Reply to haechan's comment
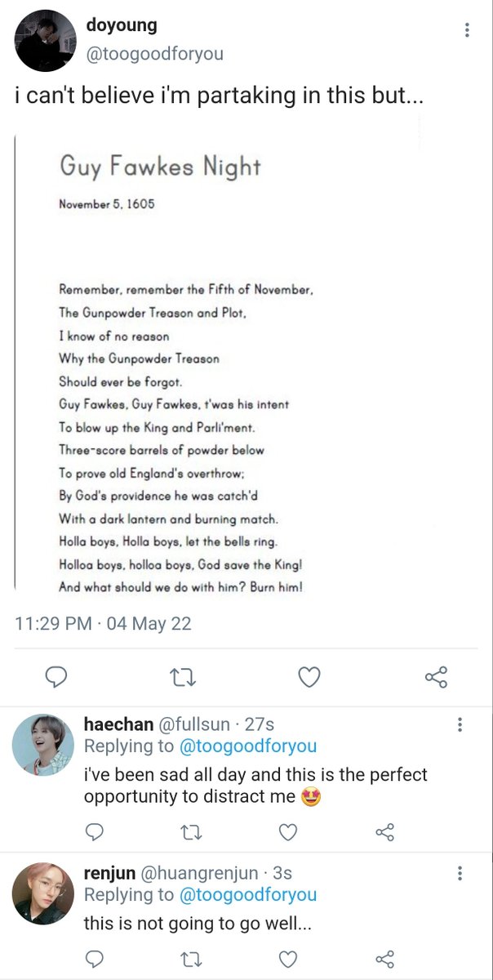This screenshot has height=980, width=493. pyautogui.click(x=95, y=832)
